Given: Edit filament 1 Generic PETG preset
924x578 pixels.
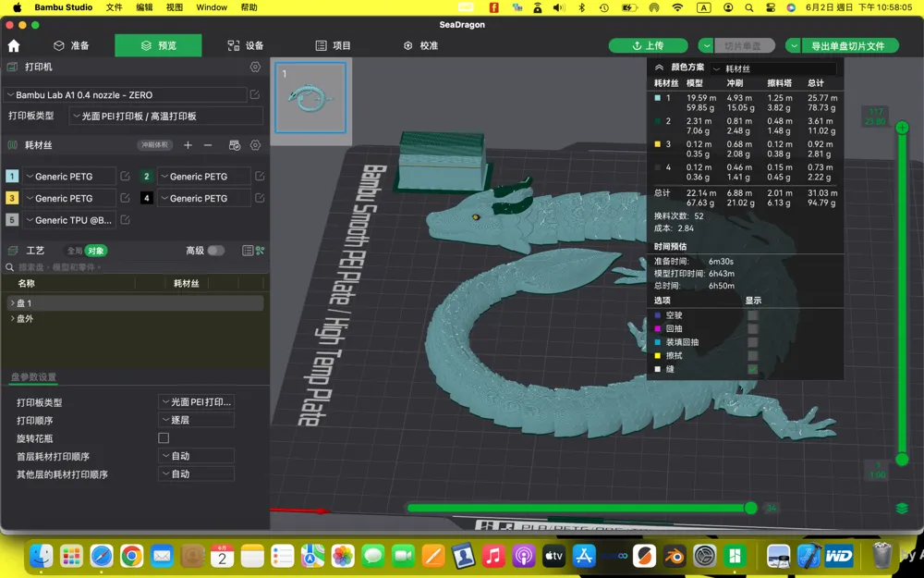Looking at the screenshot, I should click(x=125, y=176).
